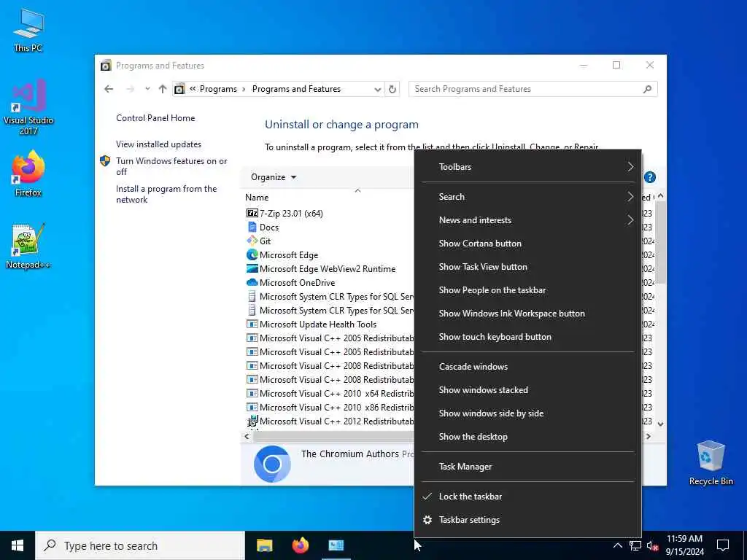This screenshot has width=747, height=560.
Task: Open the blue help question mark
Action: 650,177
